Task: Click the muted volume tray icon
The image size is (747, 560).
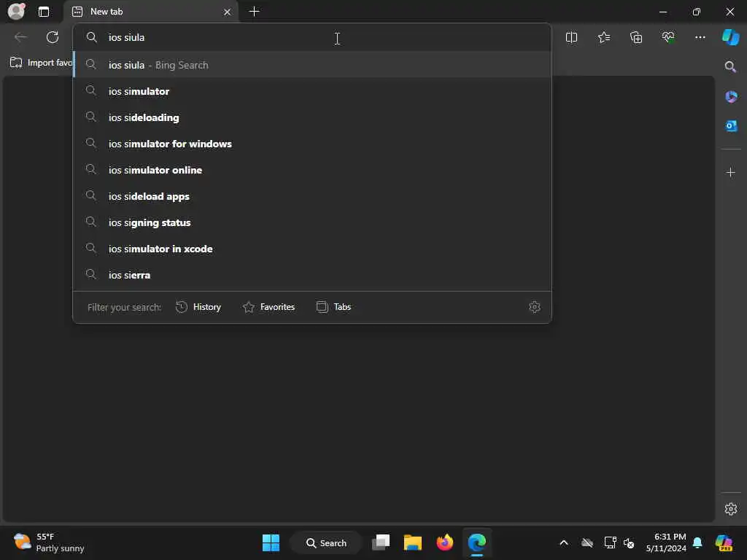Action: [629, 542]
